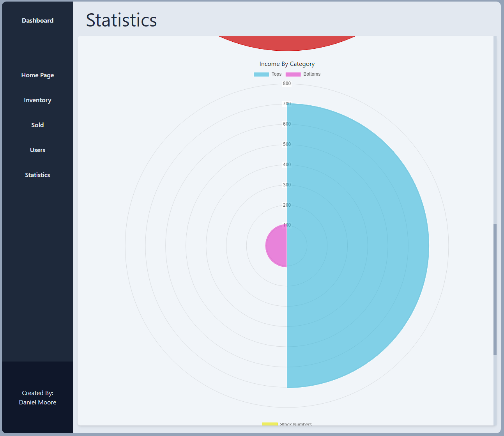Select Statistics in the sidebar
The image size is (504, 436).
pos(37,175)
